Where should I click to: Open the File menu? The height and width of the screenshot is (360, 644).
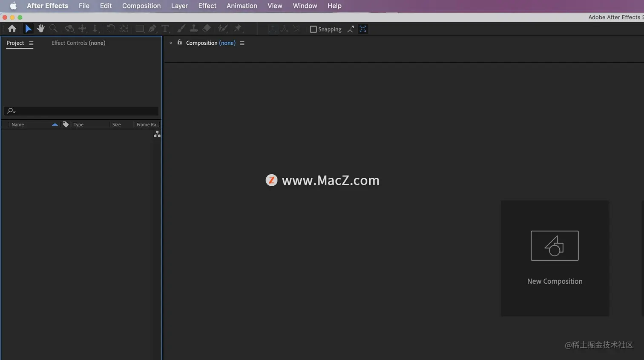[84, 6]
